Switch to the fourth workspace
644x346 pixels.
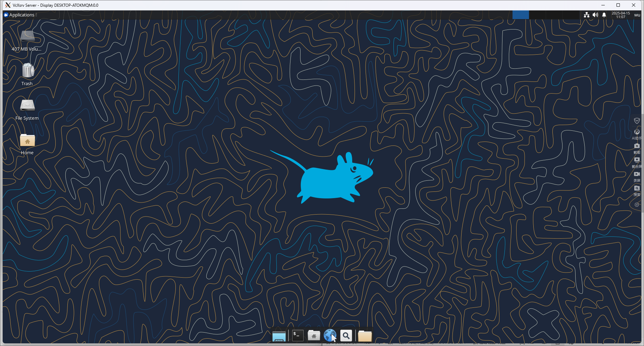point(571,15)
